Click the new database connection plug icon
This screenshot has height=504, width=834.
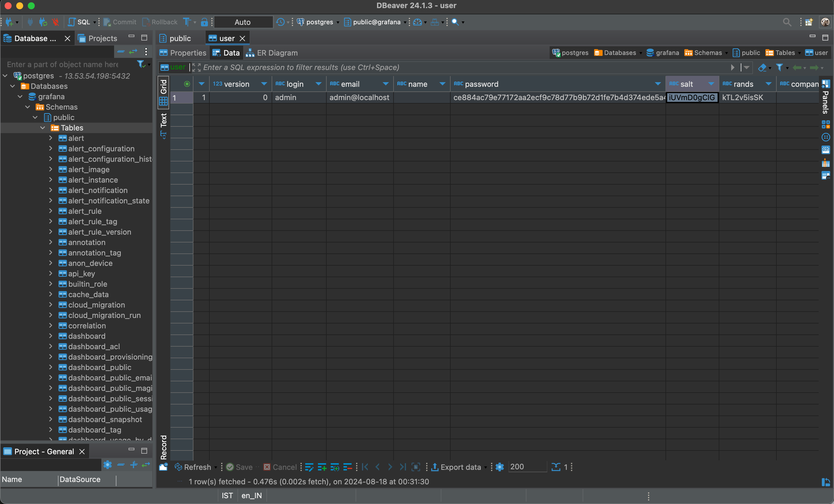pos(10,22)
